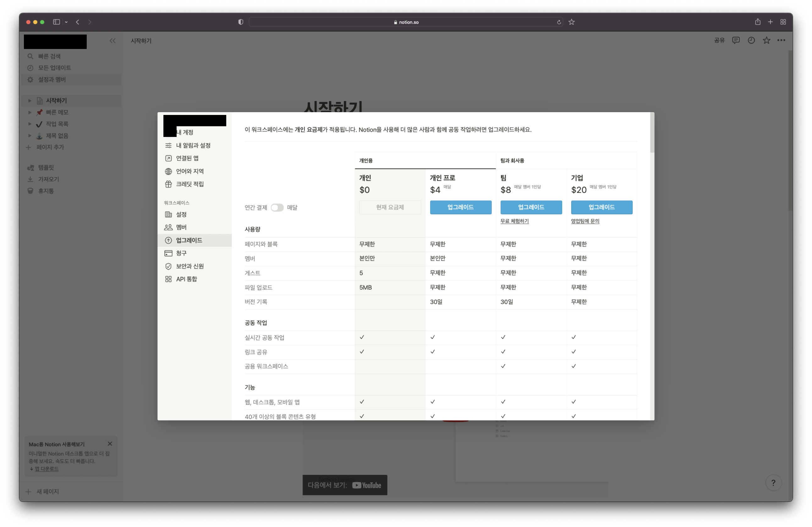Viewport: 812px width, 527px height.
Task: Open 휴지통 trash
Action: [x=71, y=191]
